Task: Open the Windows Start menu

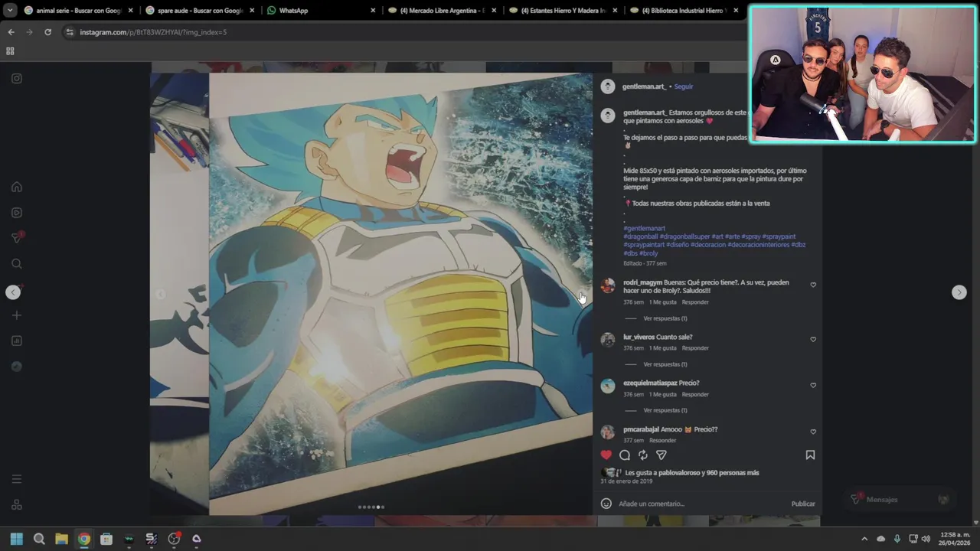Action: (x=17, y=539)
